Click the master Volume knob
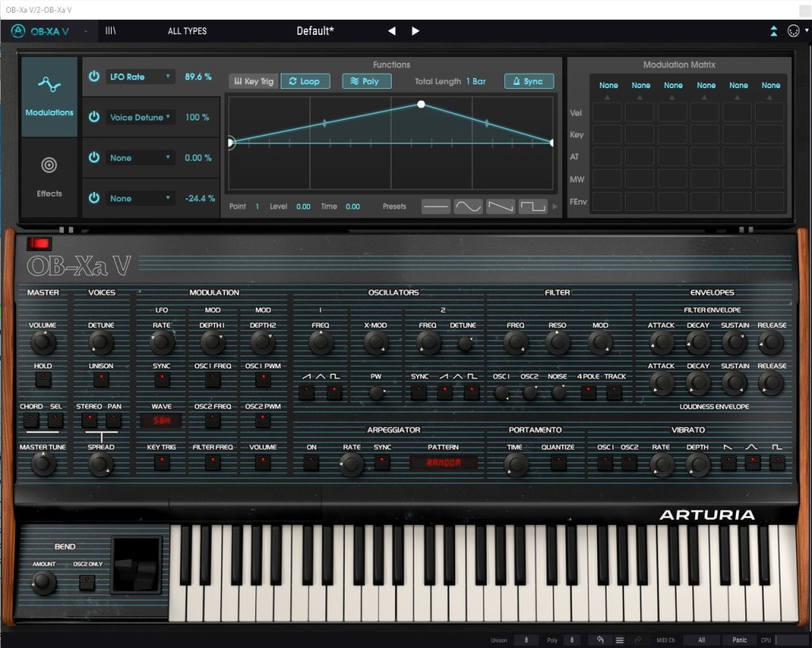Viewport: 812px width, 648px height. click(43, 343)
